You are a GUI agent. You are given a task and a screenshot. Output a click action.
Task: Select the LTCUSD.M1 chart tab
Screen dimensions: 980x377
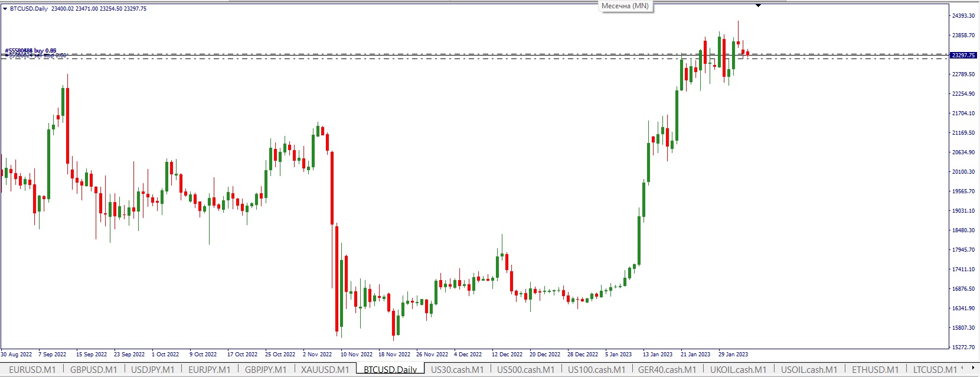pyautogui.click(x=935, y=370)
